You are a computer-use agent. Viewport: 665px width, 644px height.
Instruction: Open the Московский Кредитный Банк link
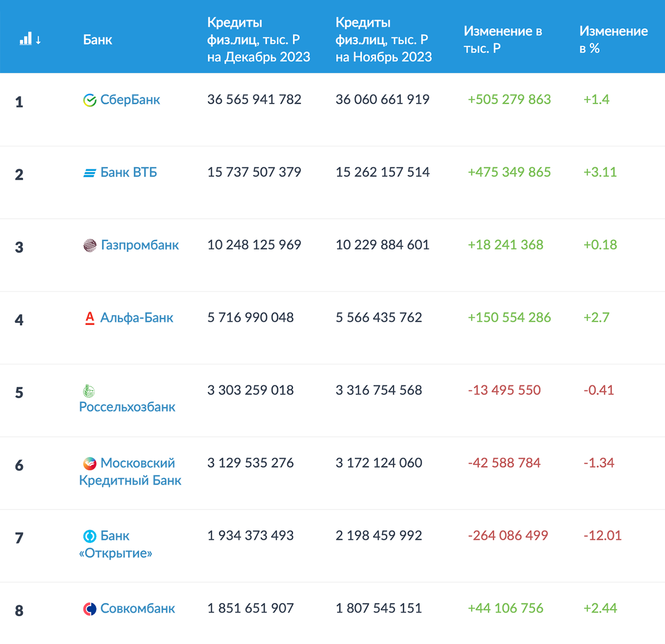coord(130,472)
